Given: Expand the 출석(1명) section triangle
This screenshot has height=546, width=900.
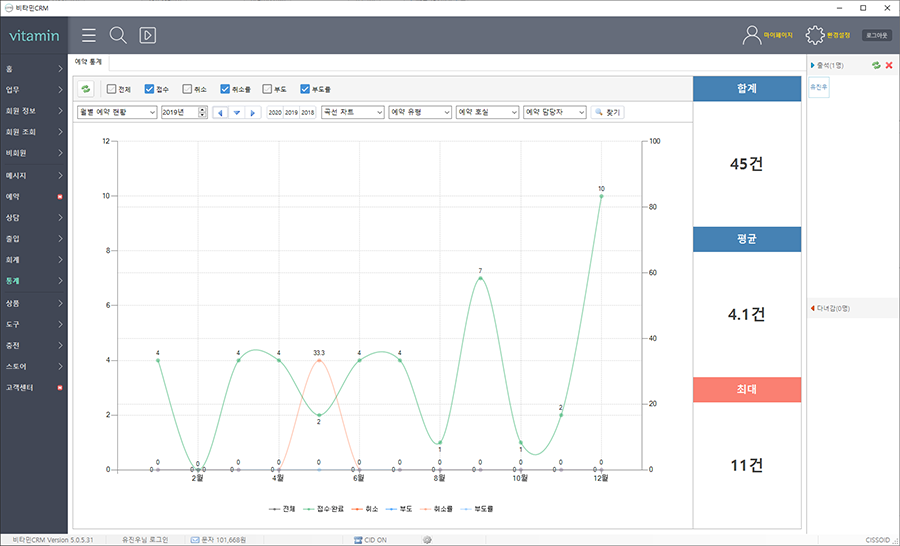Looking at the screenshot, I should click(x=813, y=65).
